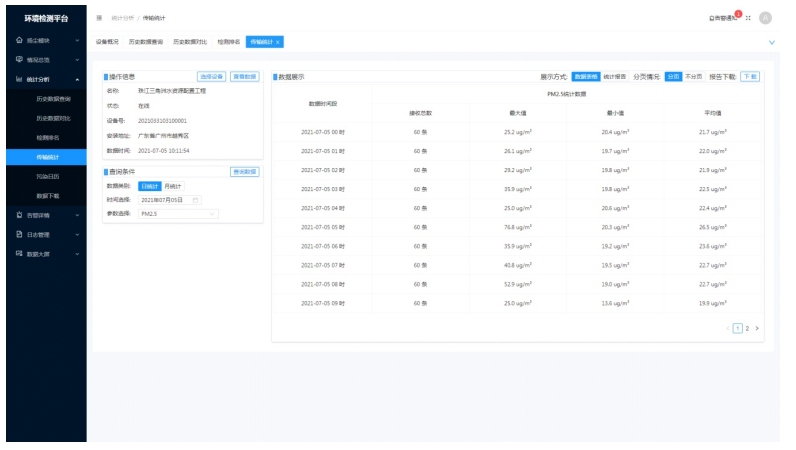Click the 统计分析 chart icon in sidebar
Viewport: 796px width, 450px height.
pyautogui.click(x=19, y=79)
